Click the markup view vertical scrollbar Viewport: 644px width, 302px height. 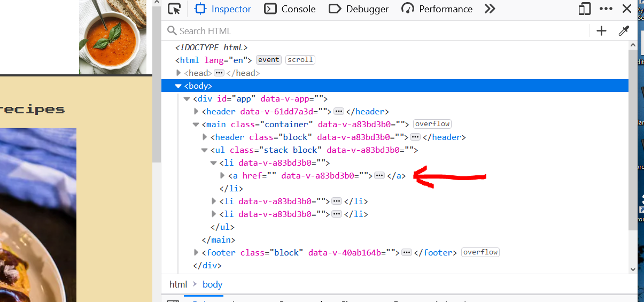[633, 139]
